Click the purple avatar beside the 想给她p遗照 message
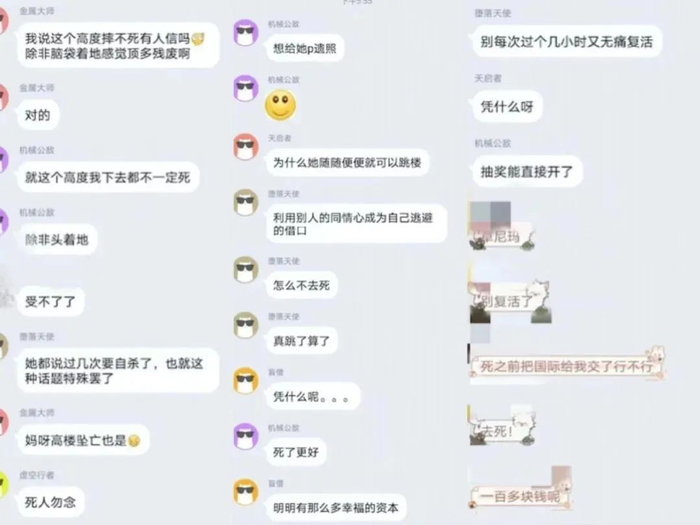The image size is (700, 525). coord(246,33)
